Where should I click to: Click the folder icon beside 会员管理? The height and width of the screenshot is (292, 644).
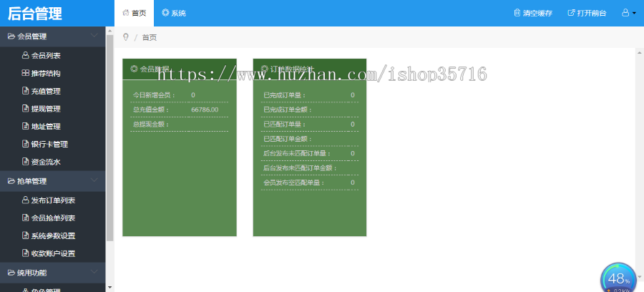pos(11,36)
